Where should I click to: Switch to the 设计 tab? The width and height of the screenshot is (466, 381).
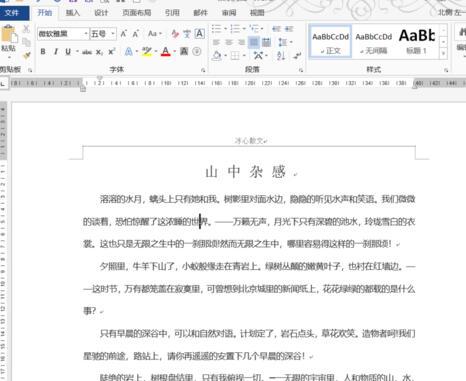101,13
